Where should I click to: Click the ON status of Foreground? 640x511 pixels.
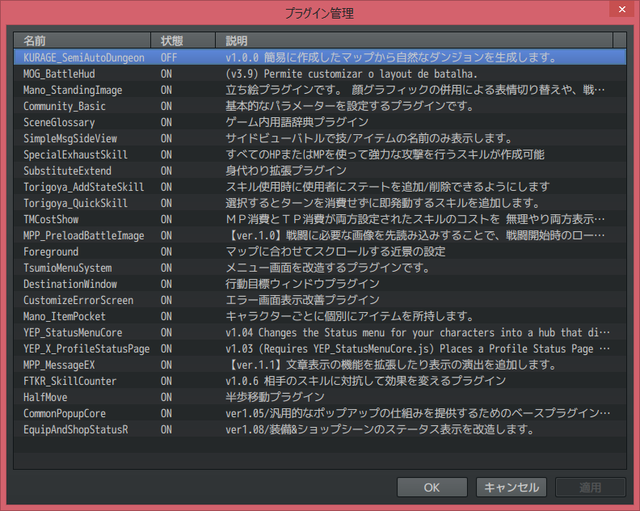tap(166, 252)
